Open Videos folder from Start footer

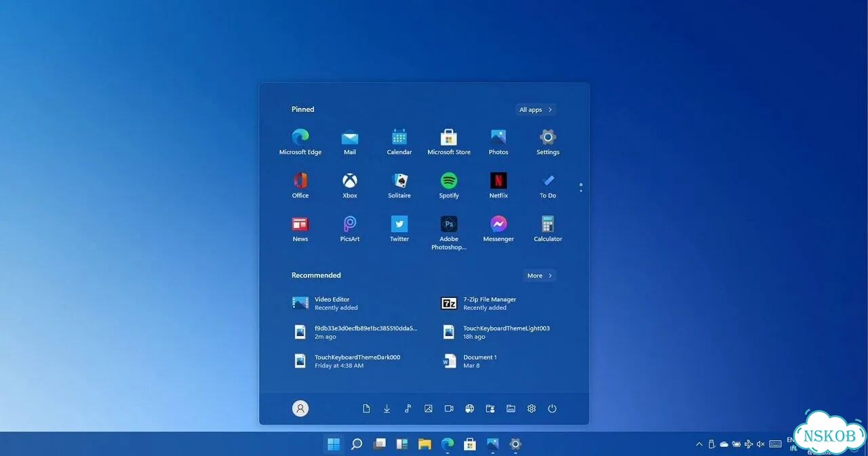click(449, 408)
